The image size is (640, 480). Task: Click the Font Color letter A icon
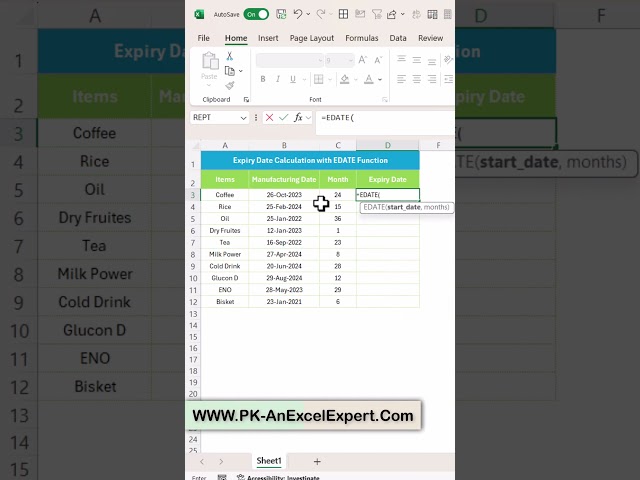pos(369,79)
